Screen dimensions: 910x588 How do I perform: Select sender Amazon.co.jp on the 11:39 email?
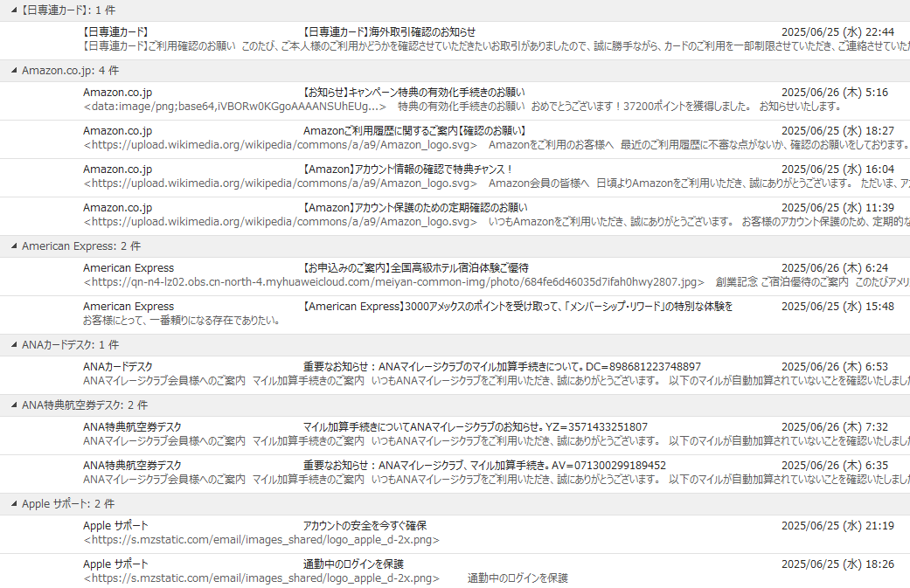point(117,208)
